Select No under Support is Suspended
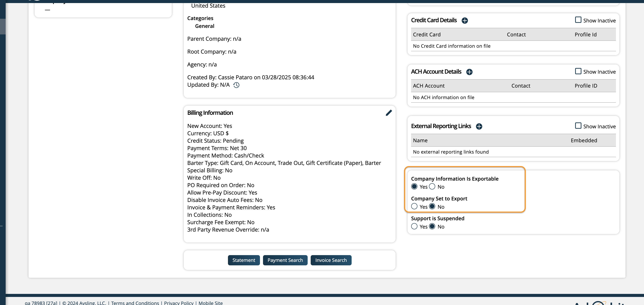Image resolution: width=644 pixels, height=305 pixels. click(x=432, y=226)
